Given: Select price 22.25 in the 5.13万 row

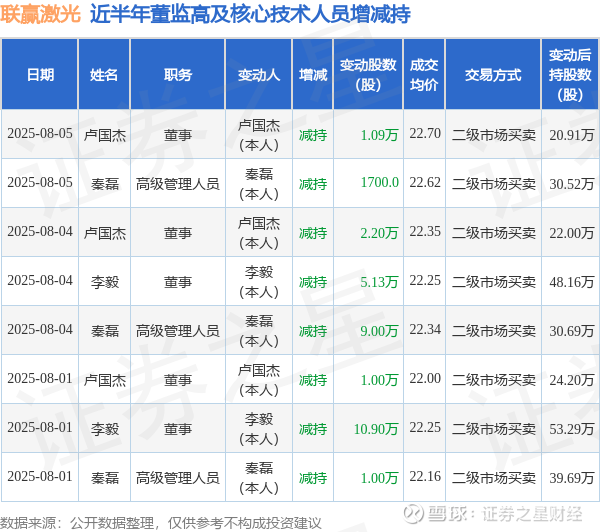Looking at the screenshot, I should 425,281.
